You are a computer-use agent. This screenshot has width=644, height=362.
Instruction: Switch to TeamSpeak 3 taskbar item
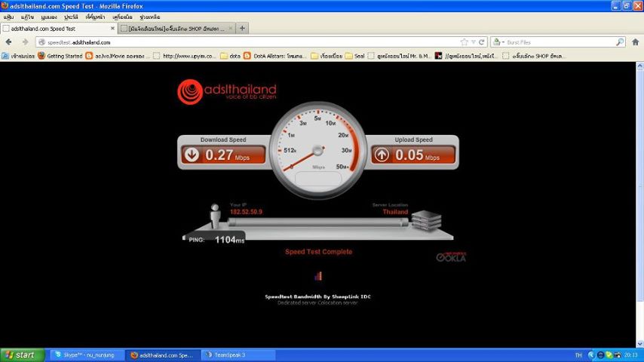click(x=238, y=355)
